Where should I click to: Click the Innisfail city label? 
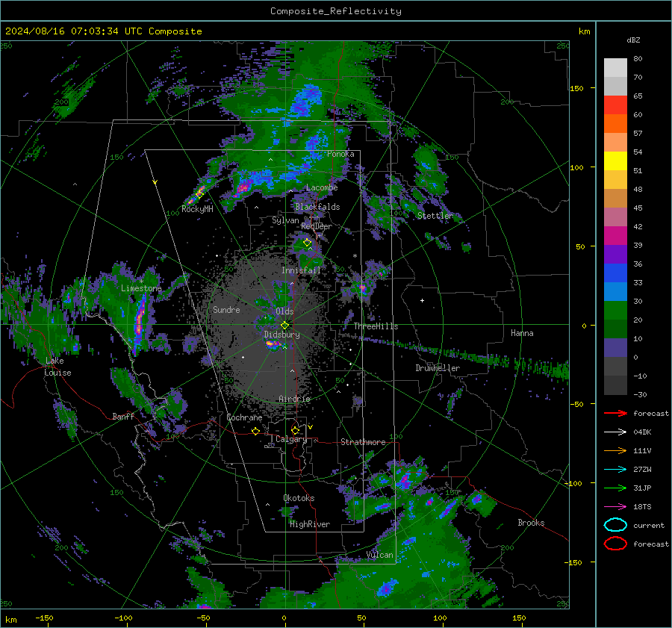point(301,270)
